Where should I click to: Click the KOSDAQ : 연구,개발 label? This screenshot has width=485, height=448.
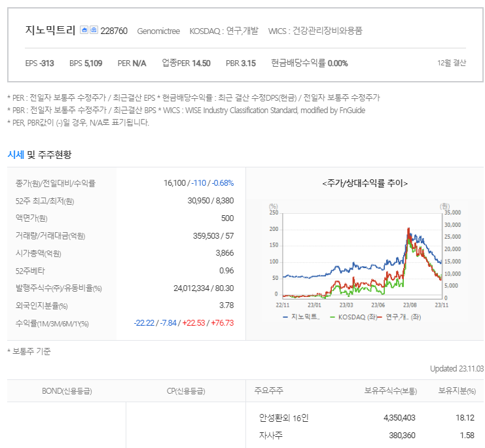(x=224, y=31)
